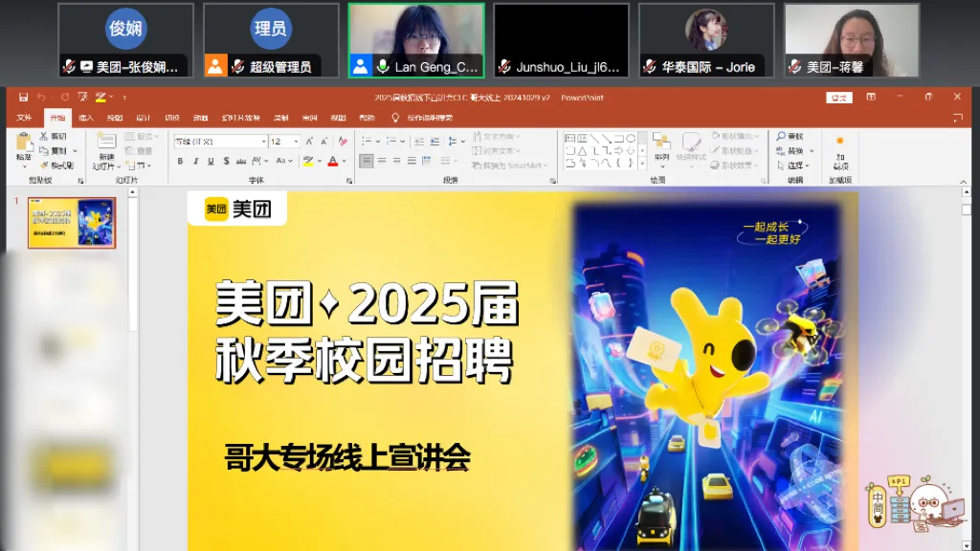This screenshot has height=551, width=980.
Task: Decrease list indent level
Action: click(419, 142)
